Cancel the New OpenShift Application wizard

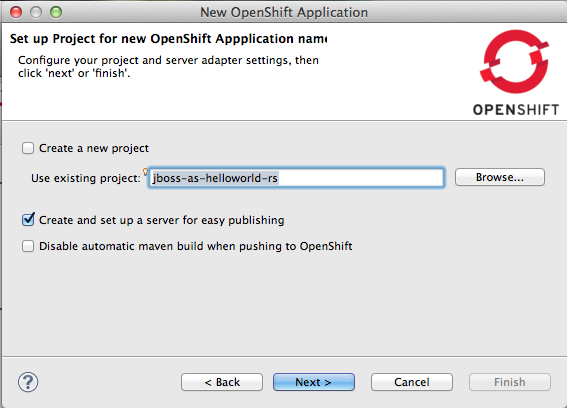(412, 382)
